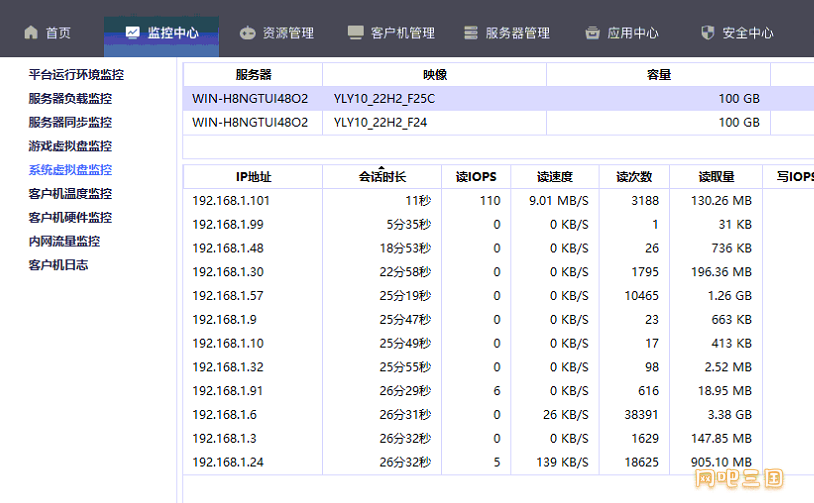The width and height of the screenshot is (814, 503).
Task: Click the 9.01 MB/S read speed value
Action: coord(559,201)
